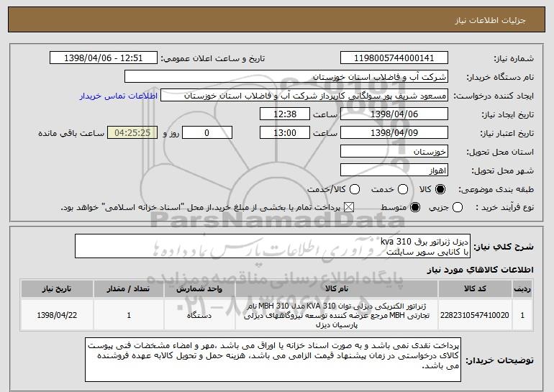Click the buyer notes text area

pos(273,360)
